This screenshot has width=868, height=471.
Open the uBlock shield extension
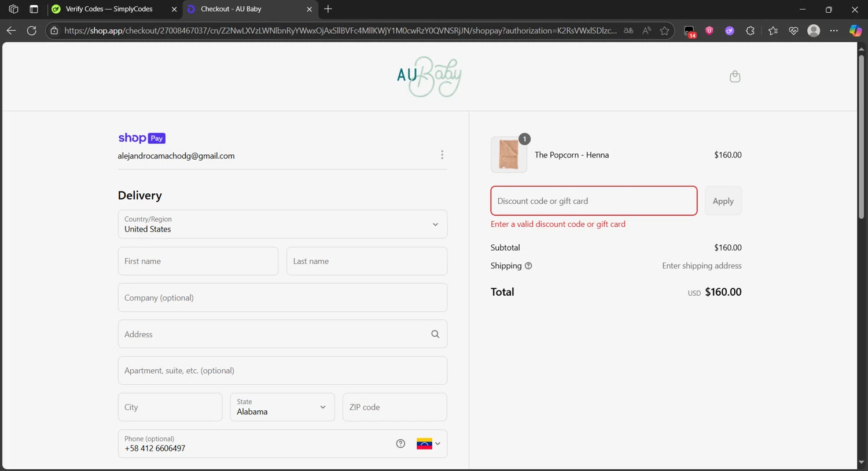click(709, 31)
